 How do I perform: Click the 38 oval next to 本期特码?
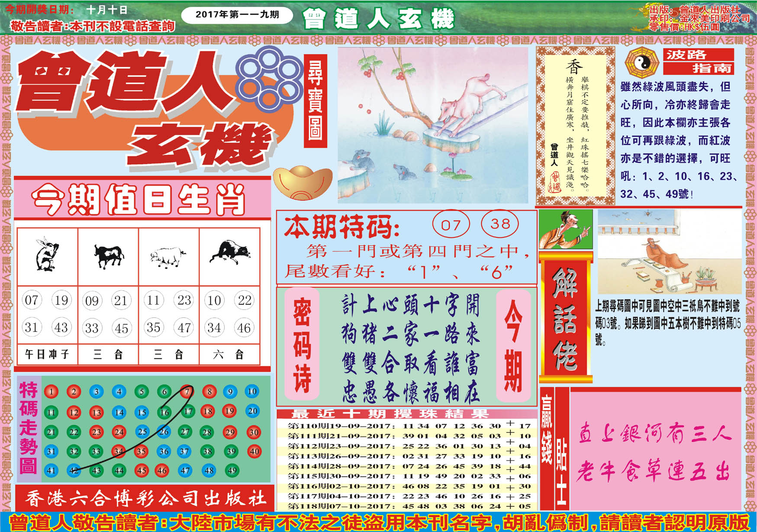coord(500,224)
